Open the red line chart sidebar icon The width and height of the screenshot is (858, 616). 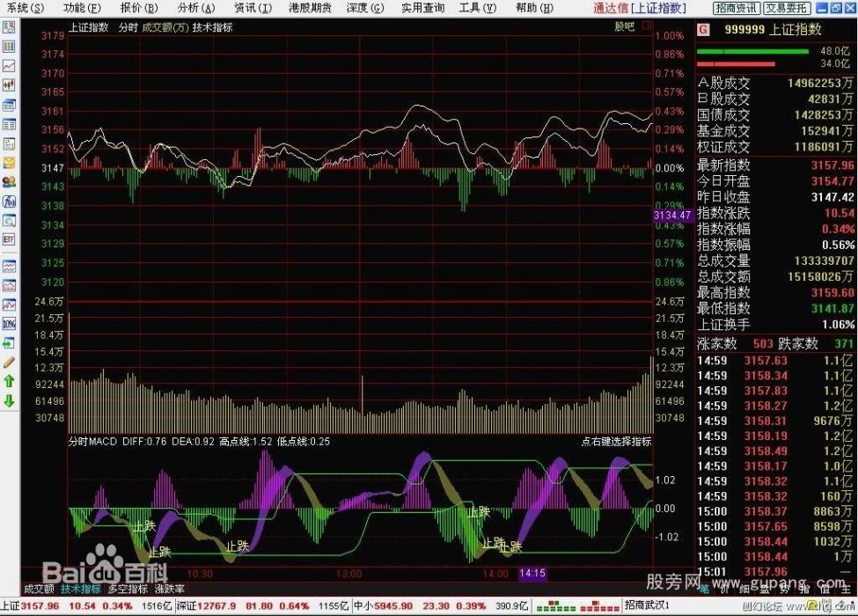click(9, 66)
